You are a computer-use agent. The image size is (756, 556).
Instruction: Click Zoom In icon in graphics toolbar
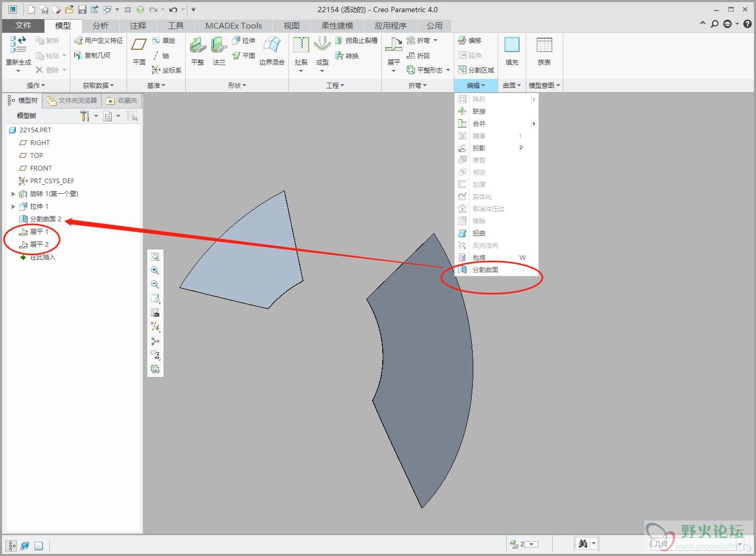(x=155, y=271)
